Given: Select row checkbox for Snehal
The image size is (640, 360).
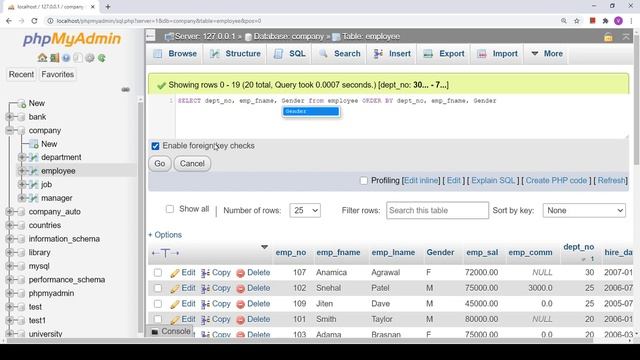Looking at the screenshot, I should point(158,288).
